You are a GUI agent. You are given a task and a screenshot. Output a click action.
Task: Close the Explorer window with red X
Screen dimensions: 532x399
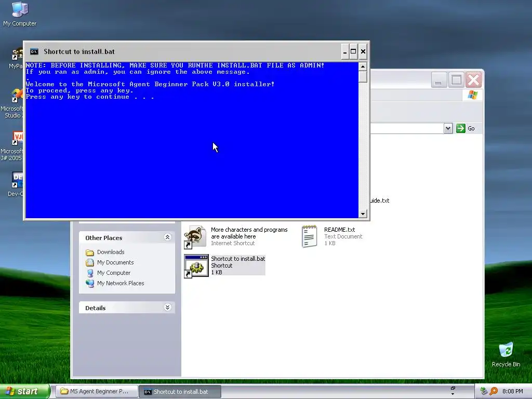[x=474, y=80]
